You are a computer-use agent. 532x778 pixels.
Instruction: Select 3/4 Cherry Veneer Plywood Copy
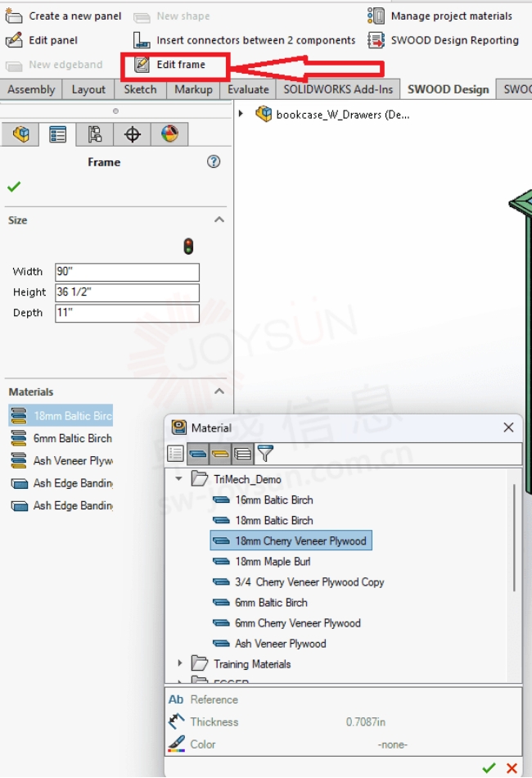pos(299,582)
